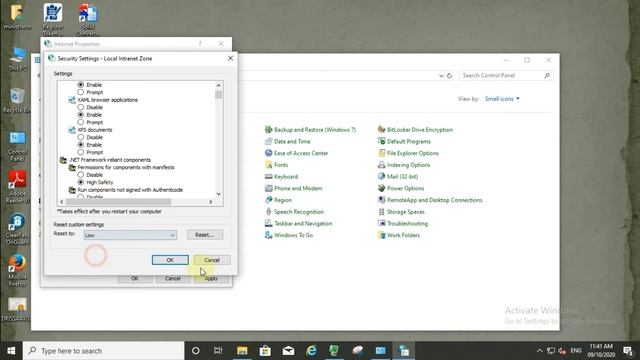The image size is (640, 360).
Task: Click Adobe Reader desktop icon
Action: pyautogui.click(x=17, y=187)
